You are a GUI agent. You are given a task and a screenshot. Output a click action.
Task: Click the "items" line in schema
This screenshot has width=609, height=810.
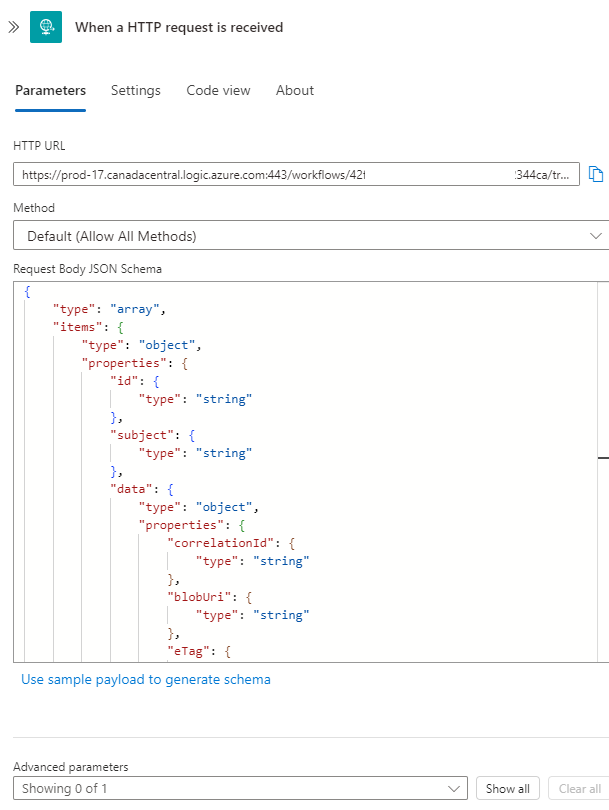coord(88,327)
